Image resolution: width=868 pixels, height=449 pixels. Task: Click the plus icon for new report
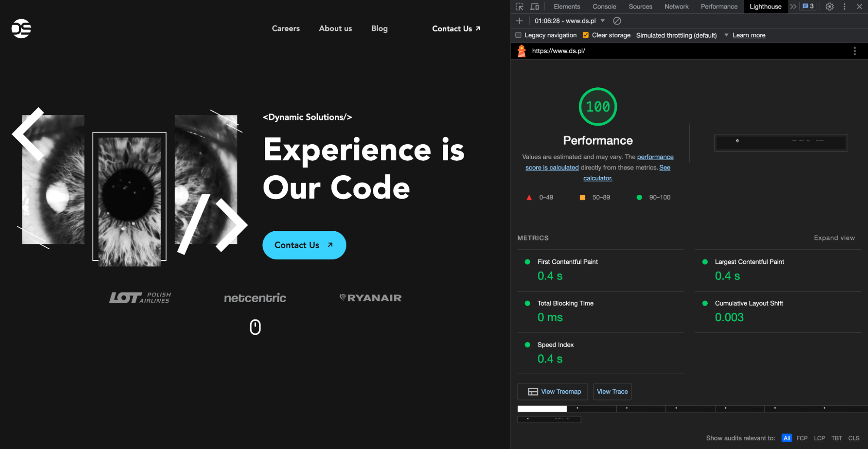pos(519,21)
